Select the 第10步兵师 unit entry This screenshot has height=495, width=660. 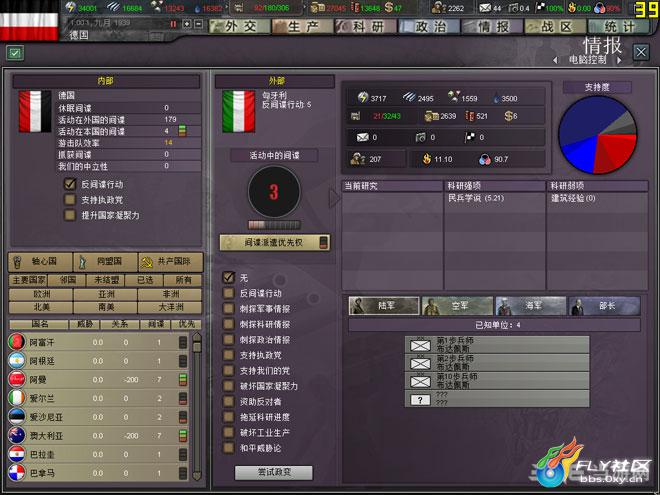tap(497, 381)
